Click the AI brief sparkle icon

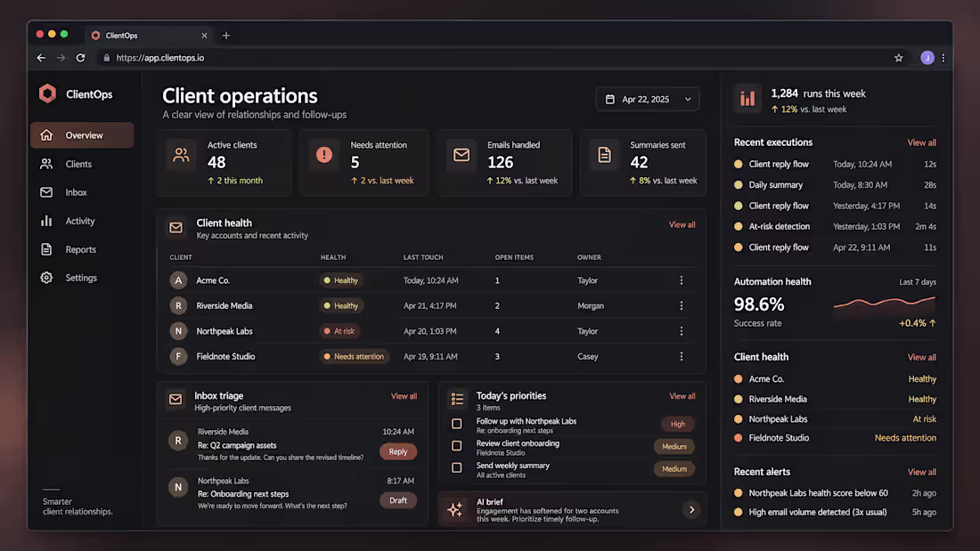[455, 510]
